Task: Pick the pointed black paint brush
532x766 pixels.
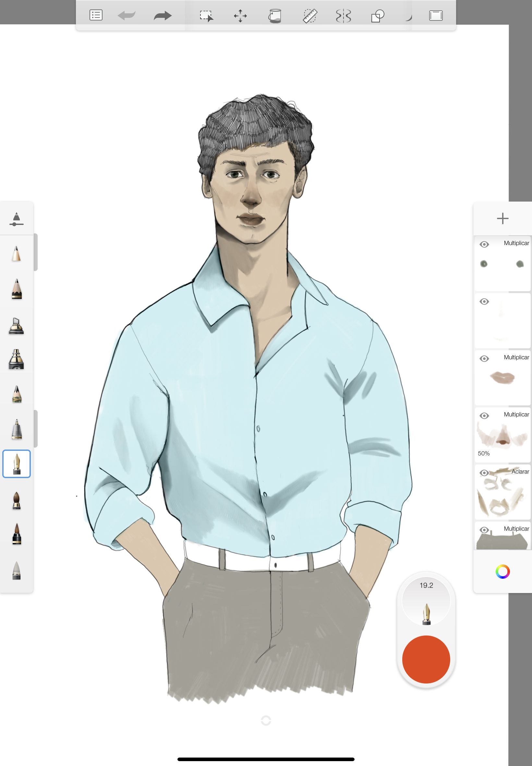Action: (x=16, y=534)
